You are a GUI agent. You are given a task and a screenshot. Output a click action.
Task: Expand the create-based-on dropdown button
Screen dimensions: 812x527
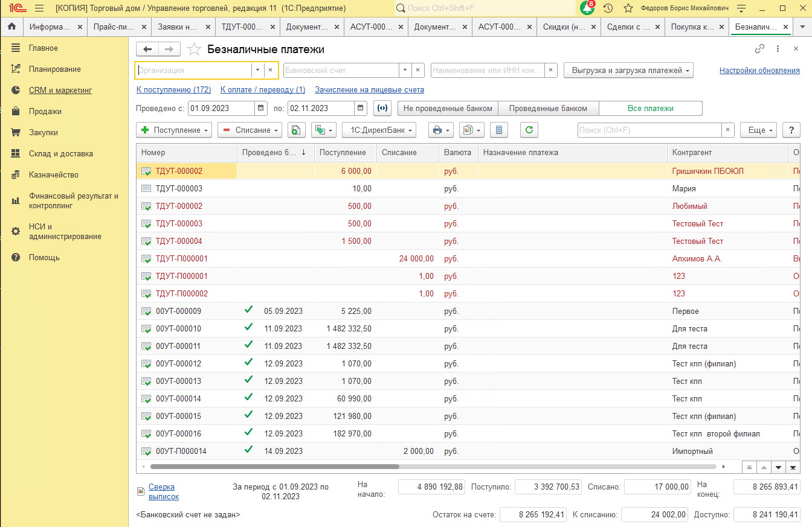click(324, 130)
